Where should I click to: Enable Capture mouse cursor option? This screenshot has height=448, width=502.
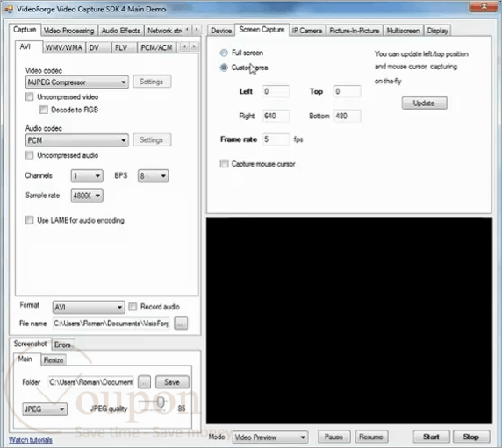[x=224, y=164]
